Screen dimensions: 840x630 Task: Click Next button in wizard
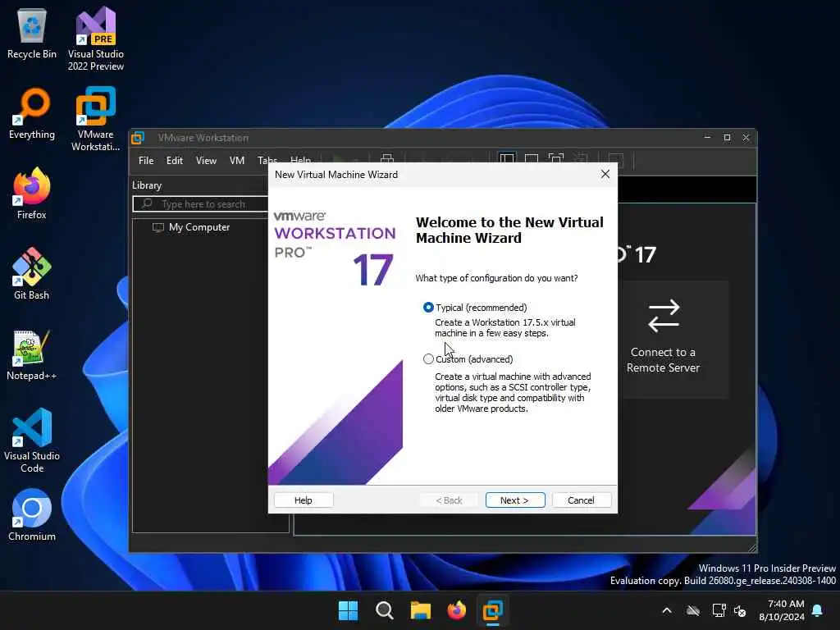tap(515, 500)
